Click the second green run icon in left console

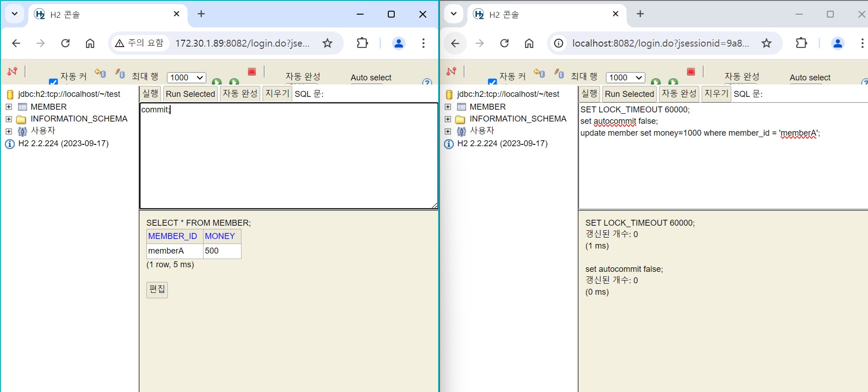click(x=234, y=81)
